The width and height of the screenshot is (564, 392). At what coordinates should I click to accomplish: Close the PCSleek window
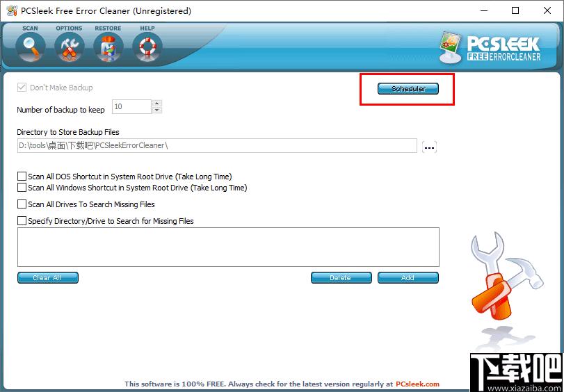(x=547, y=11)
